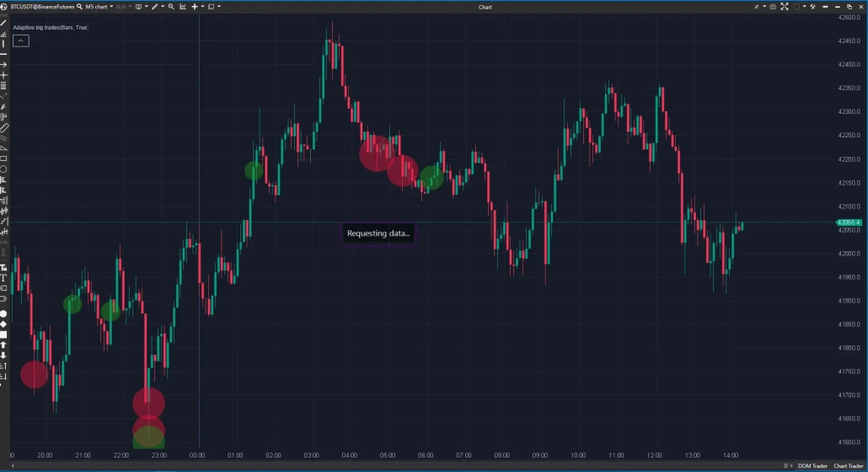This screenshot has width=868, height=472.
Task: Click the 00:00 label on time axis
Action: pyautogui.click(x=197, y=455)
